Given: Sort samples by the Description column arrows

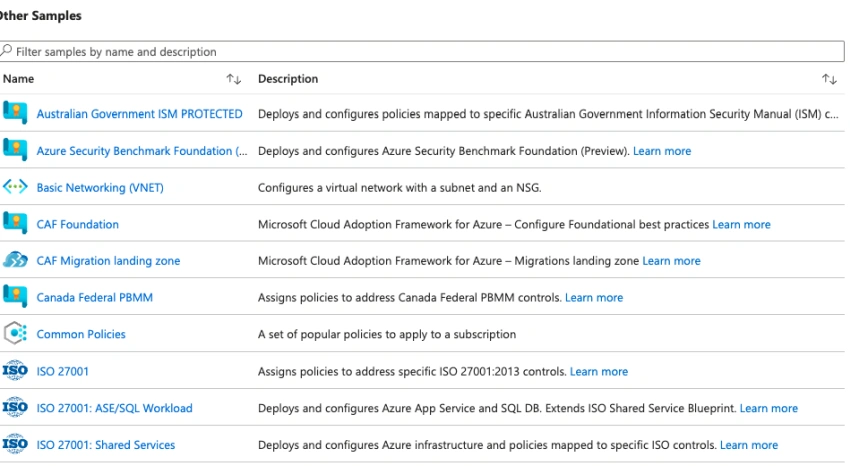Looking at the screenshot, I should (829, 79).
